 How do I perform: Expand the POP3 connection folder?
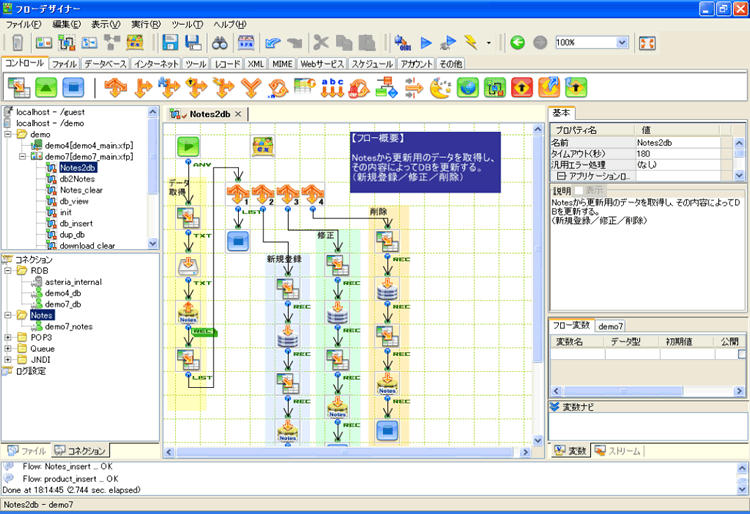click(x=9, y=337)
